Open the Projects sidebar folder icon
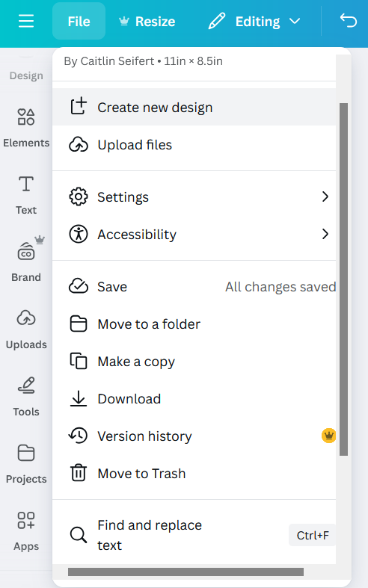Viewport: 368px width, 588px height. 26,453
